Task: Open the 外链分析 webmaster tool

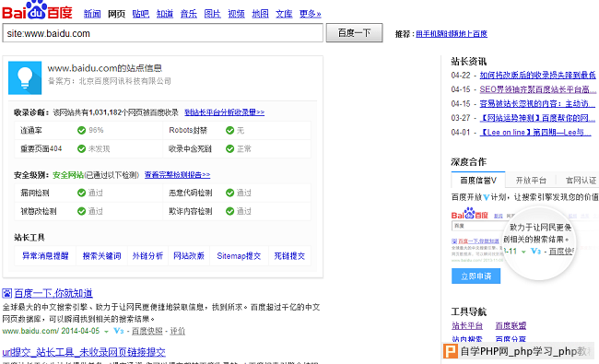Action: (x=147, y=256)
